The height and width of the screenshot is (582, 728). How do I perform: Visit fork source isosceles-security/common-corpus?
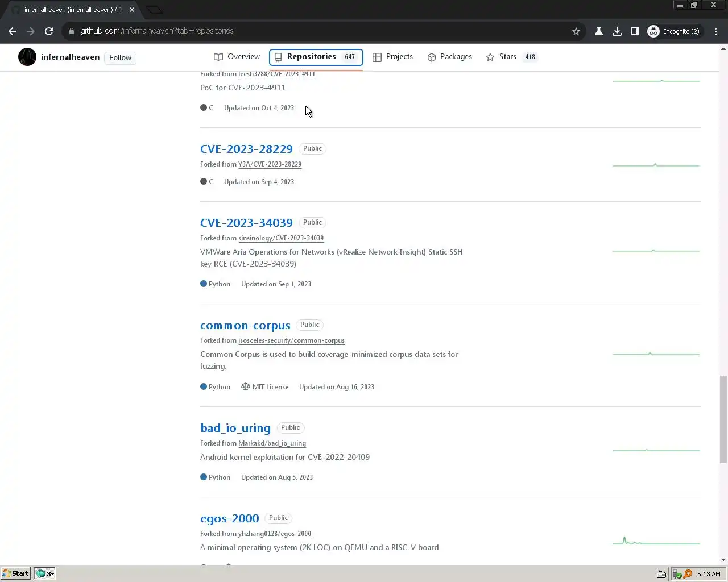pyautogui.click(x=291, y=340)
